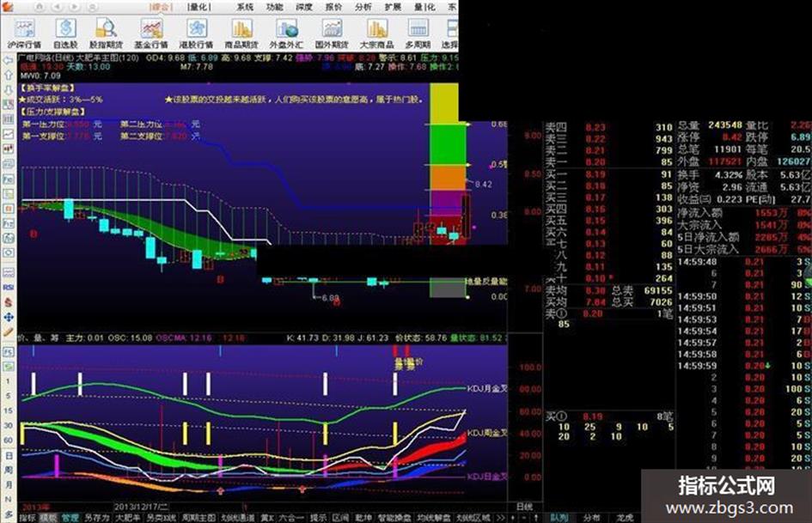Screen dimensions: 812x523
Task: Open the 商品期货 commodity futures icon
Action: click(241, 33)
